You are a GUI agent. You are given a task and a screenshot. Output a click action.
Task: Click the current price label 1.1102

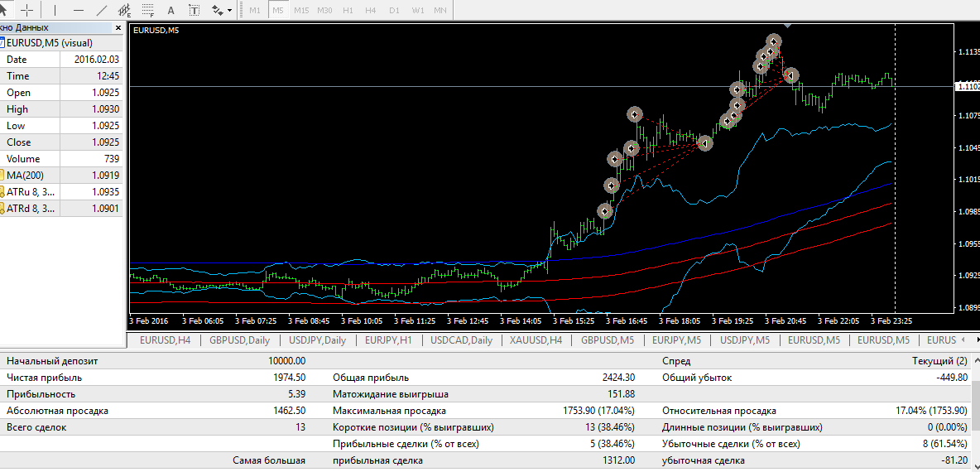(x=968, y=87)
